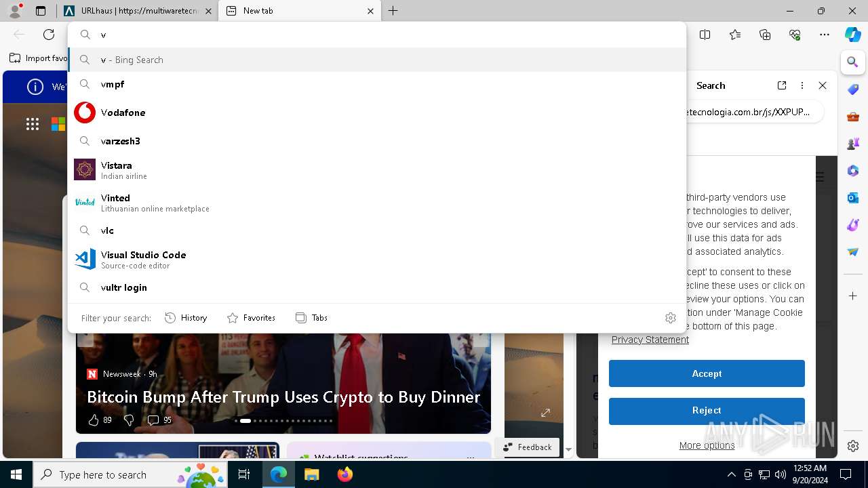Launch Firefox from taskbar

click(345, 474)
